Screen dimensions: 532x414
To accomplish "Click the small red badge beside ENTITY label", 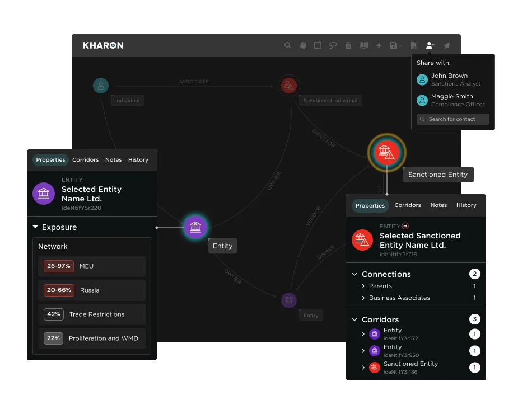I will point(405,226).
